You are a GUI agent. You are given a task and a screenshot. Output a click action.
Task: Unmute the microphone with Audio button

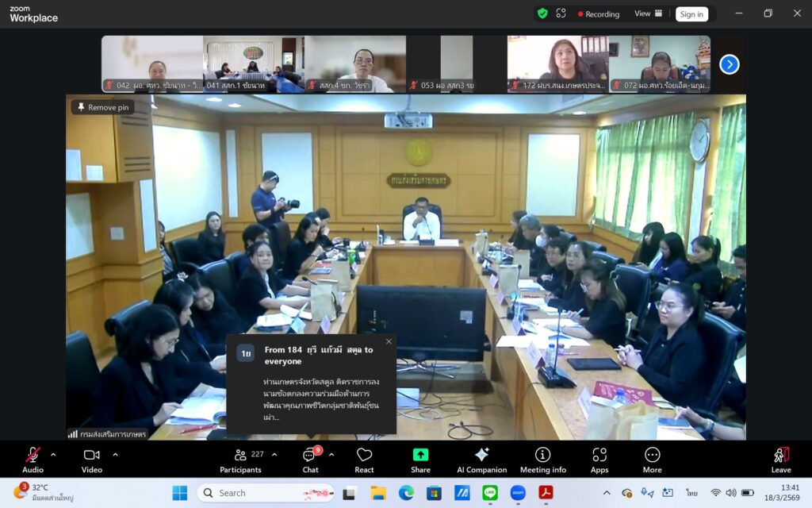[33, 459]
